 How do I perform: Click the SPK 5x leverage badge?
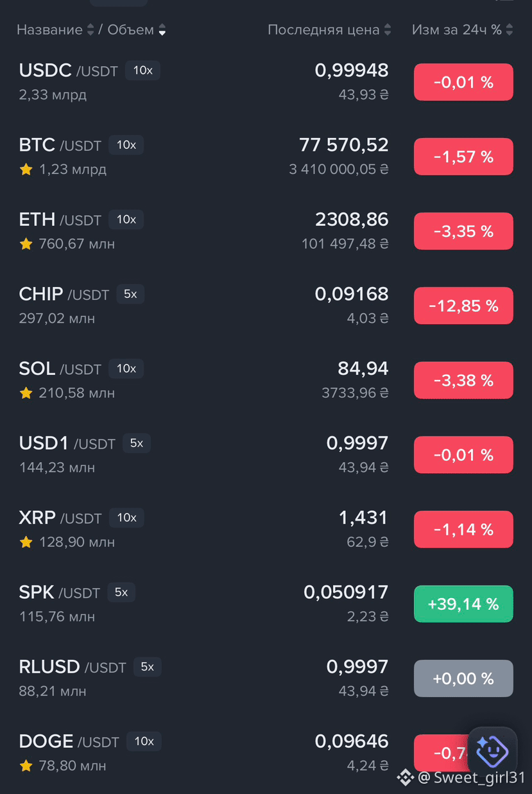(x=121, y=592)
